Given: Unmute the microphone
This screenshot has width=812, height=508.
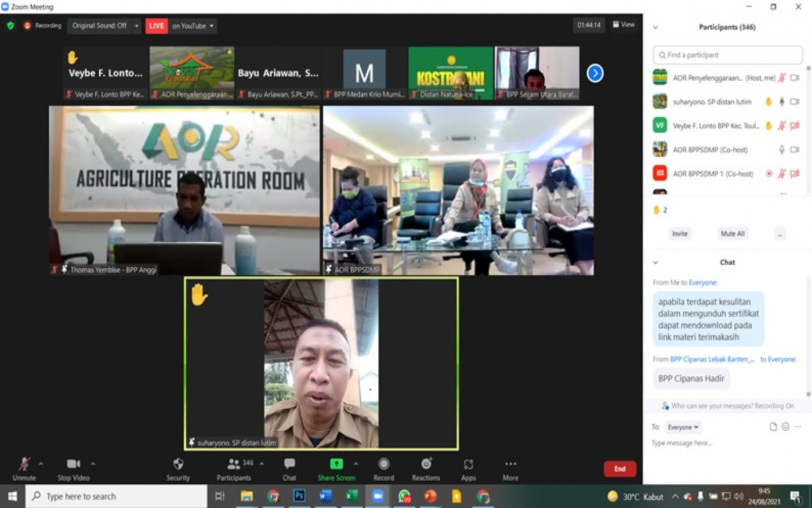Looking at the screenshot, I should click(x=24, y=464).
